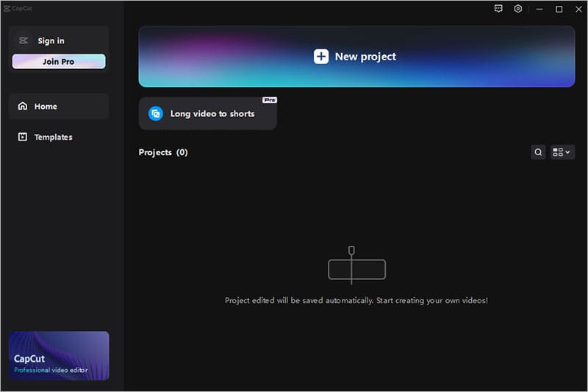Click Sign in
Viewport: 588px width, 392px height.
click(x=51, y=40)
